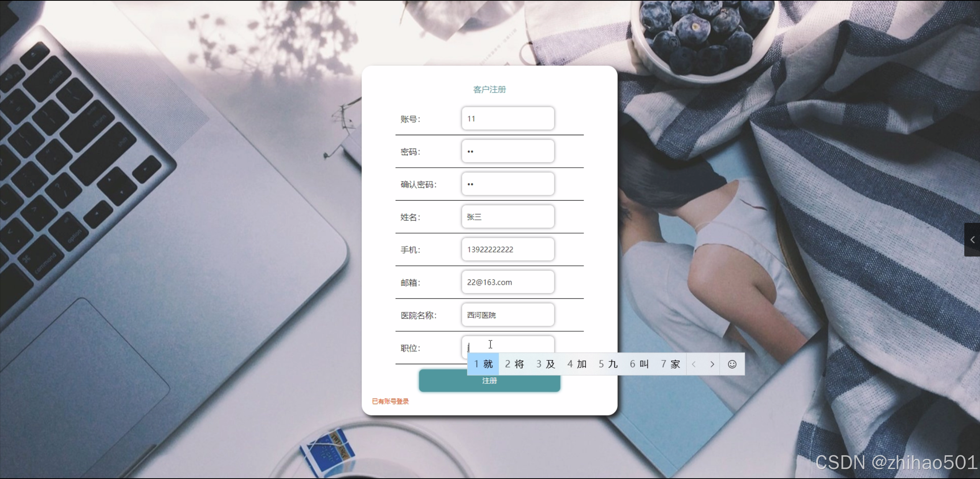Open the 已有账号登录 login link

390,401
